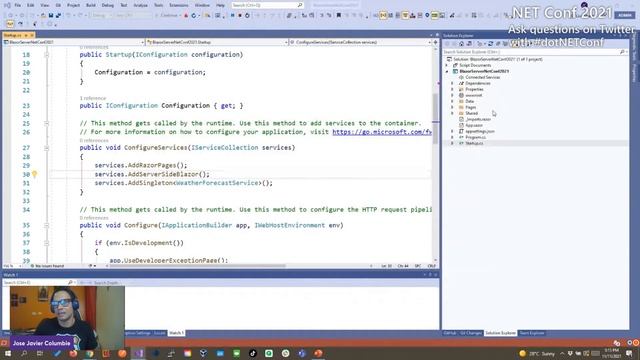Open the Debug menu
The width and height of the screenshot is (640, 360).
pyautogui.click(x=108, y=5)
